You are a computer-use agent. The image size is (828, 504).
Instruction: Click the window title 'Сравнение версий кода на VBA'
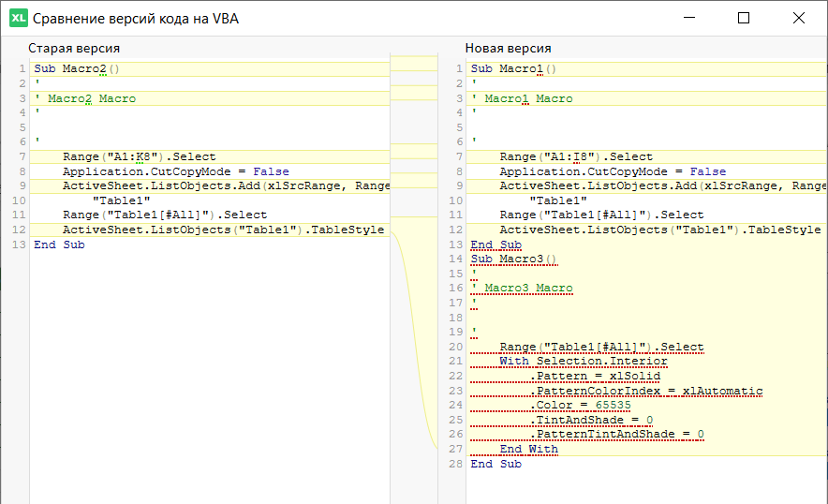click(x=136, y=18)
